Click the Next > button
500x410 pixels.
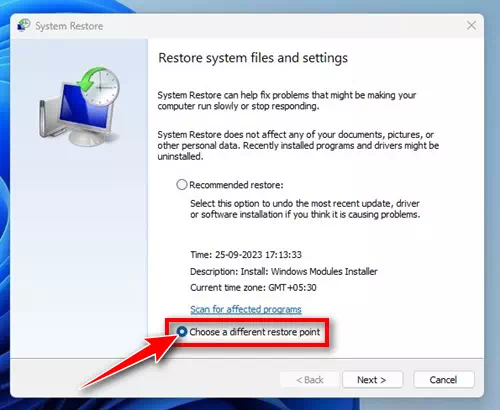point(373,380)
